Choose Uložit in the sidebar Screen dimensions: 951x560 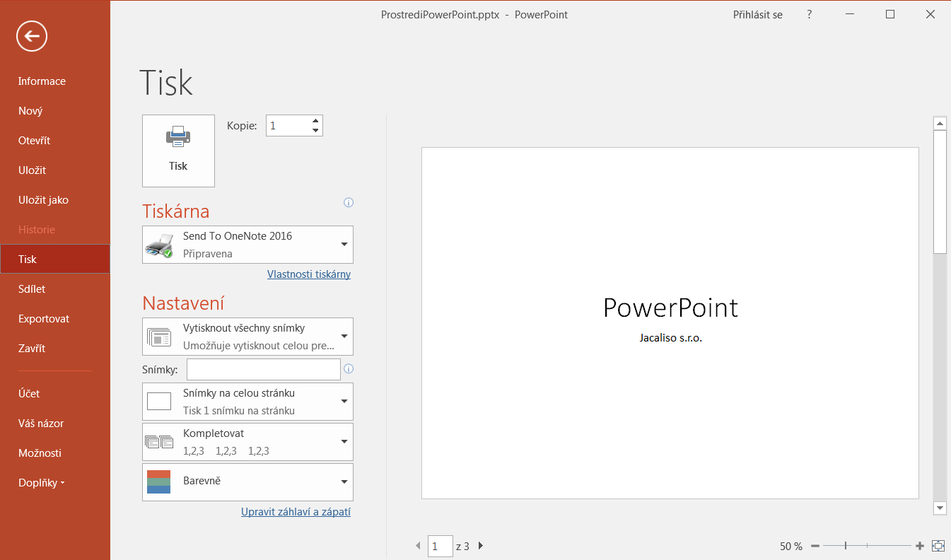pyautogui.click(x=55, y=170)
